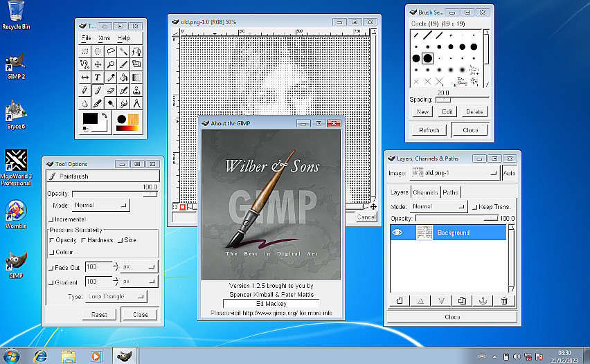Image resolution: width=590 pixels, height=364 pixels.
Task: Switch to the Channels tab
Action: point(425,192)
